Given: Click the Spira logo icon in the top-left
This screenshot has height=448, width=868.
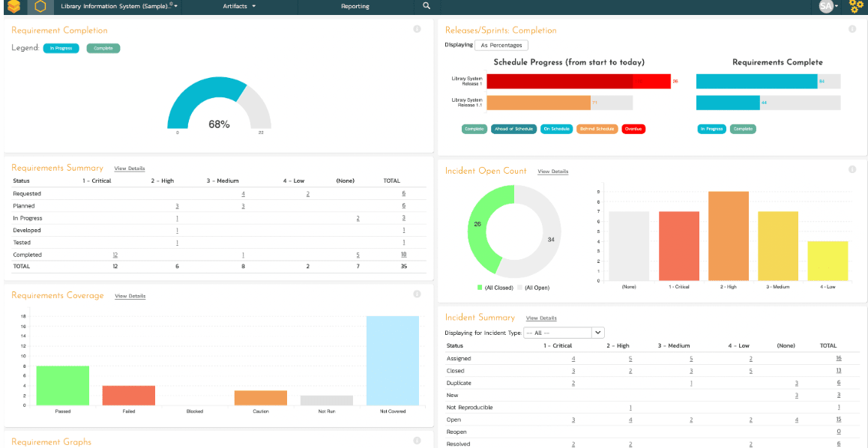Looking at the screenshot, I should click(13, 7).
